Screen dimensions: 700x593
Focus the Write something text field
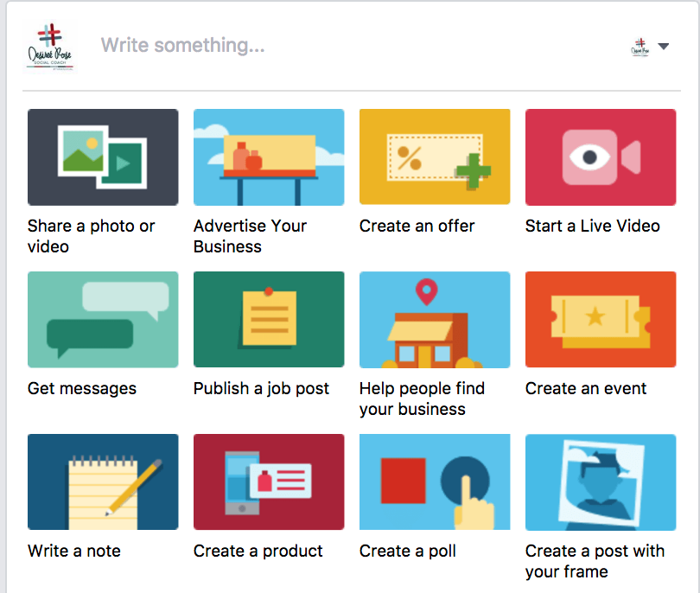tap(357, 46)
